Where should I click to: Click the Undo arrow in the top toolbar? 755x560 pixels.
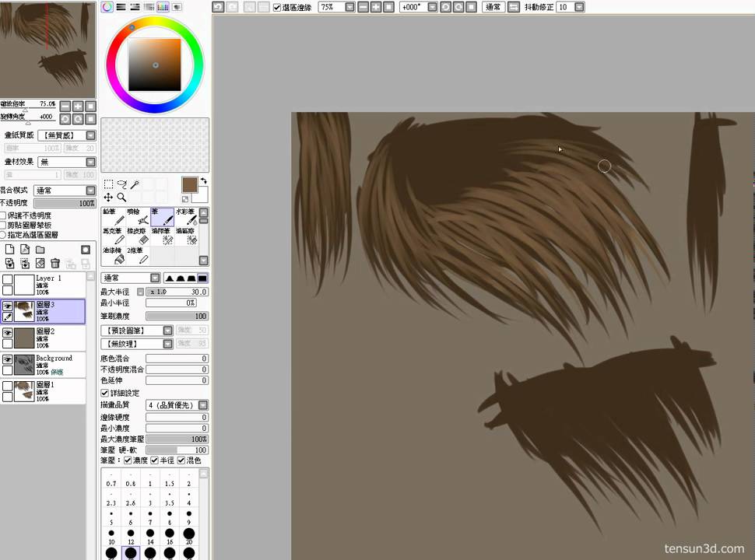(218, 7)
